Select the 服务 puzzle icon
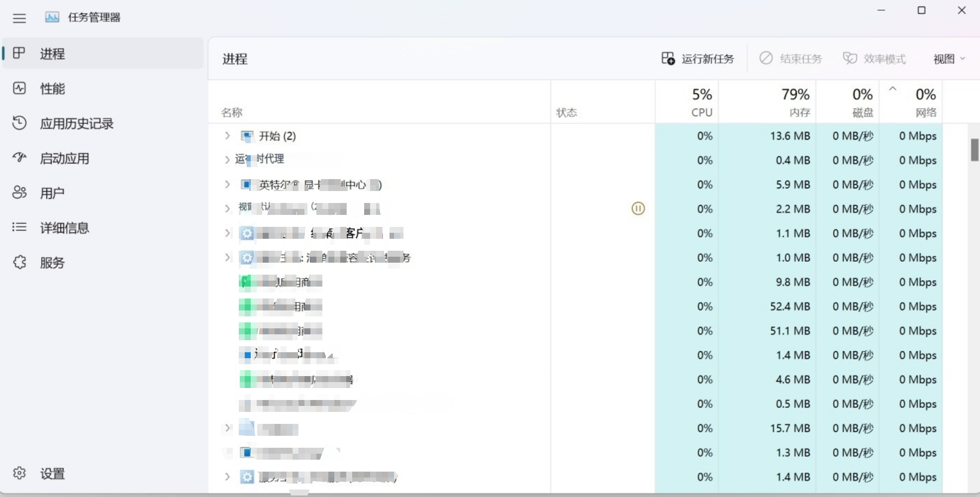This screenshot has height=497, width=980. (19, 262)
